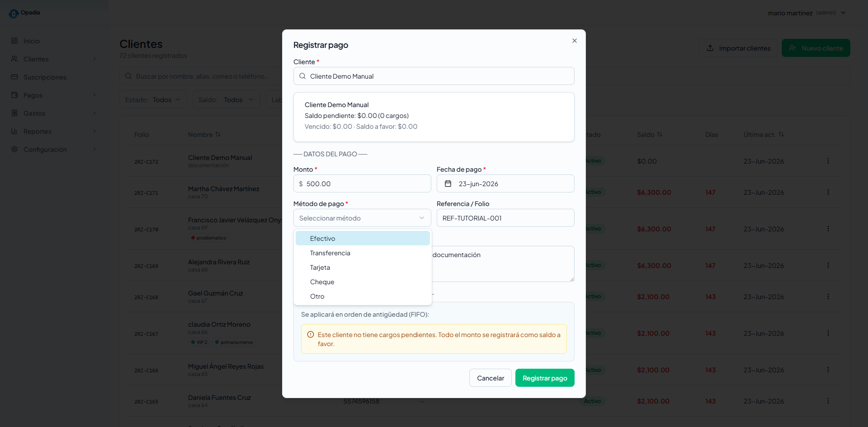Click the Cancelar button

[x=491, y=378]
